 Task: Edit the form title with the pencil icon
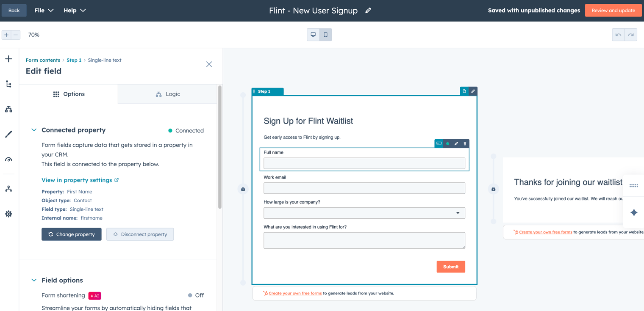click(x=368, y=11)
